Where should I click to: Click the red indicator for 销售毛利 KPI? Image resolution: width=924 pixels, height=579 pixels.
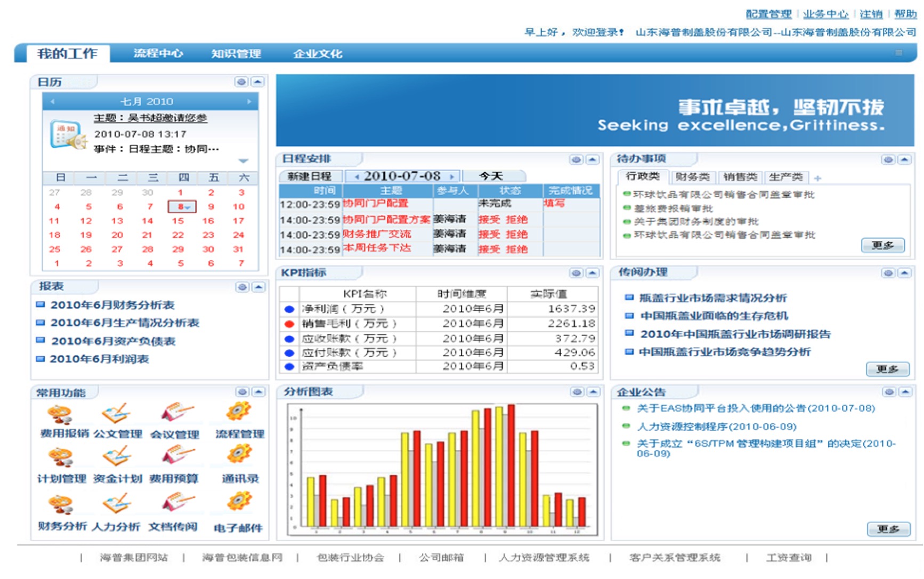[289, 324]
